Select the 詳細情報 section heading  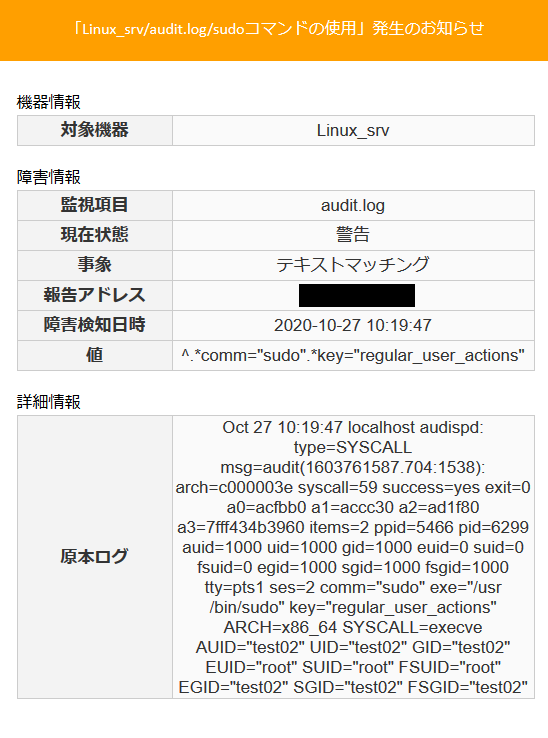pos(49,402)
